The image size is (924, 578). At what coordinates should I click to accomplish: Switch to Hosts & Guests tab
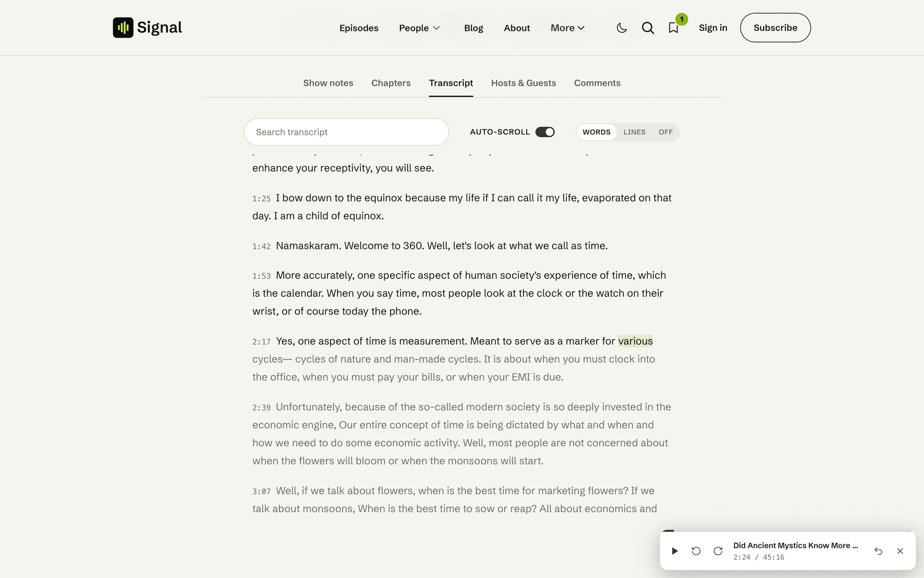pos(524,83)
